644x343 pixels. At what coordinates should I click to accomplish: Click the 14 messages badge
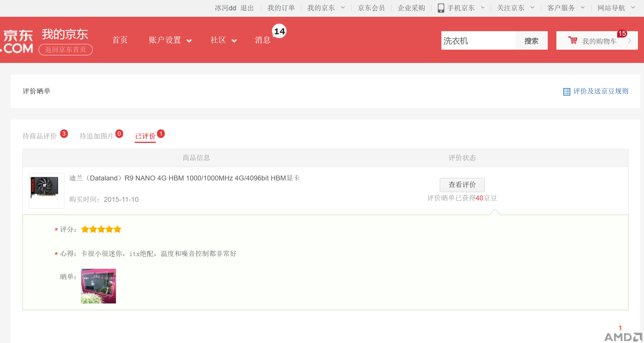[x=280, y=31]
